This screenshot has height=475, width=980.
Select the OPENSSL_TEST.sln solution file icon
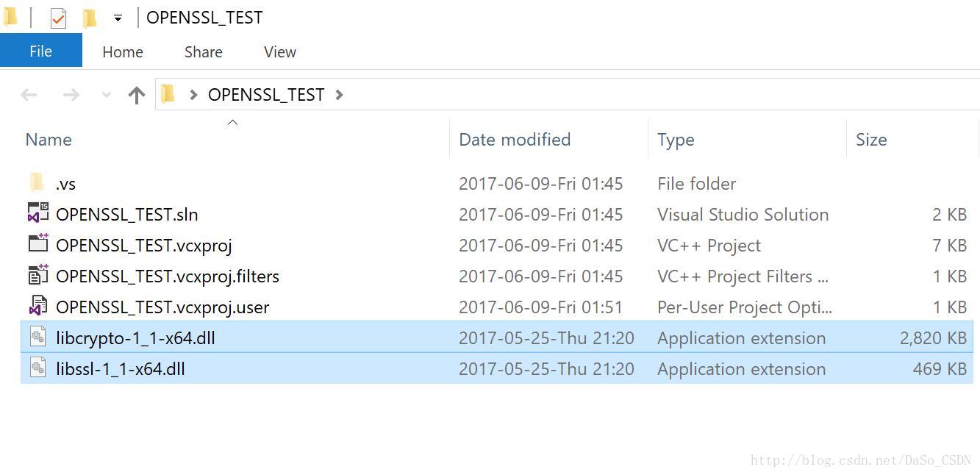pos(38,213)
